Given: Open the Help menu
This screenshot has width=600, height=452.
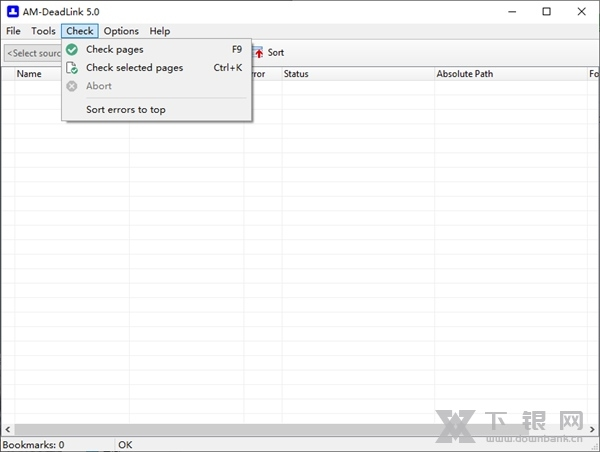Looking at the screenshot, I should [x=160, y=31].
